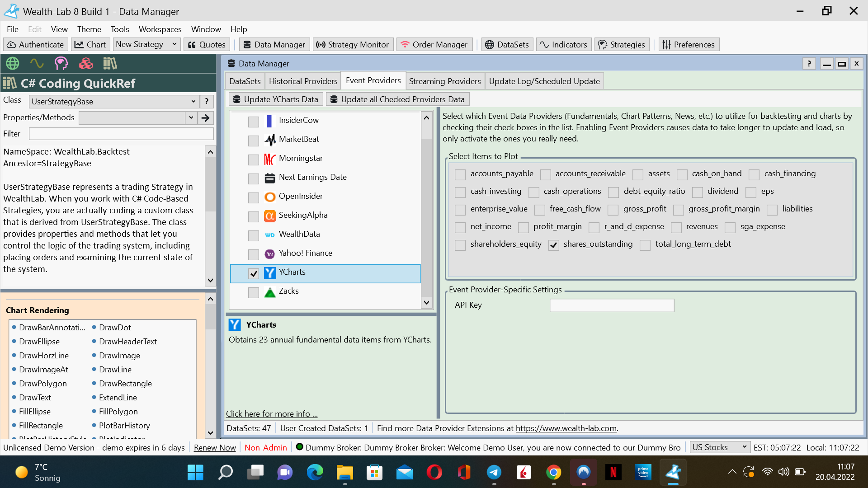Screen dimensions: 868x488
Task: Switch to Update Log/Scheduled Update tab
Action: [x=544, y=81]
